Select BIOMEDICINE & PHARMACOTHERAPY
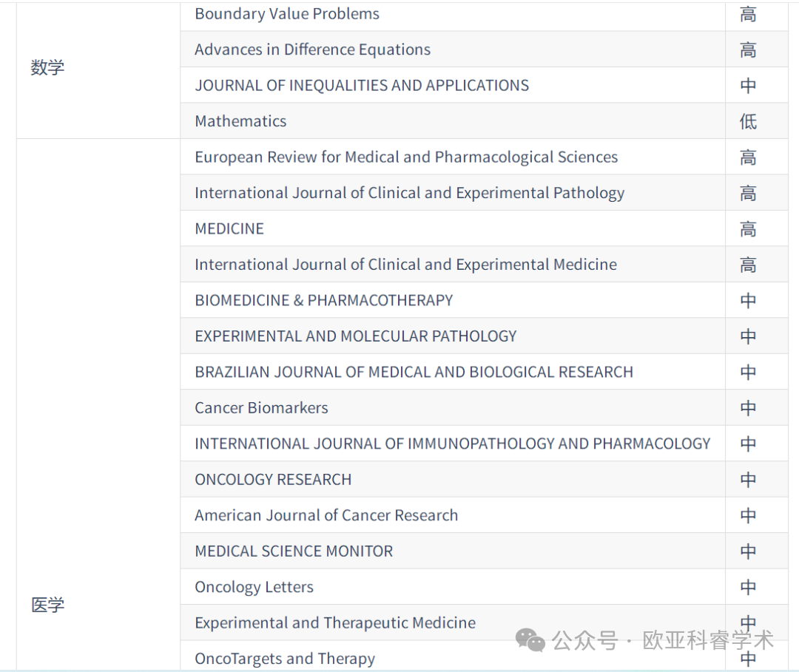Image resolution: width=799 pixels, height=672 pixels. click(x=323, y=300)
